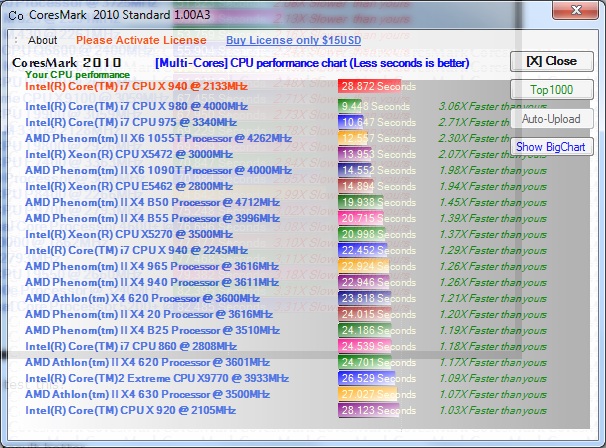Click the 24.701 Seconds bar
The image size is (606, 448).
click(365, 363)
